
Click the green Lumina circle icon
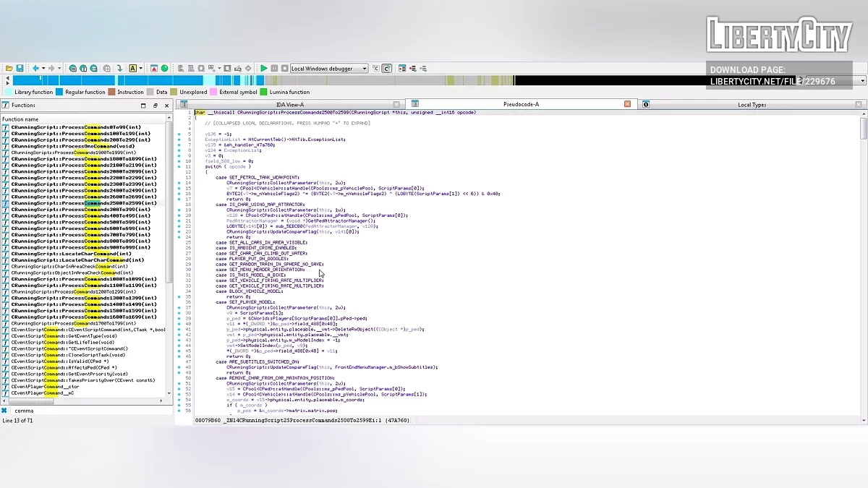coord(165,69)
